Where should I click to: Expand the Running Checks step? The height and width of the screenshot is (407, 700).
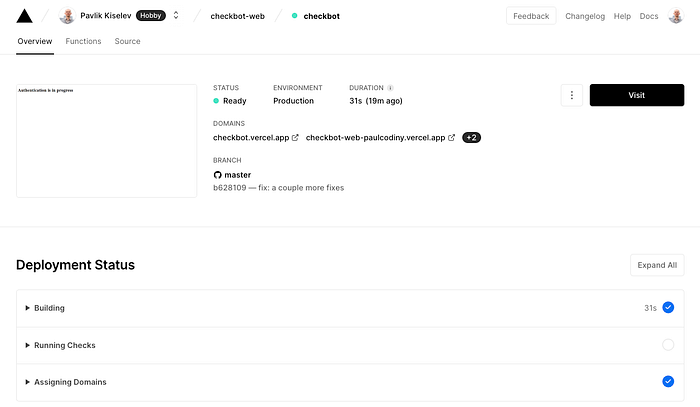tap(350, 345)
